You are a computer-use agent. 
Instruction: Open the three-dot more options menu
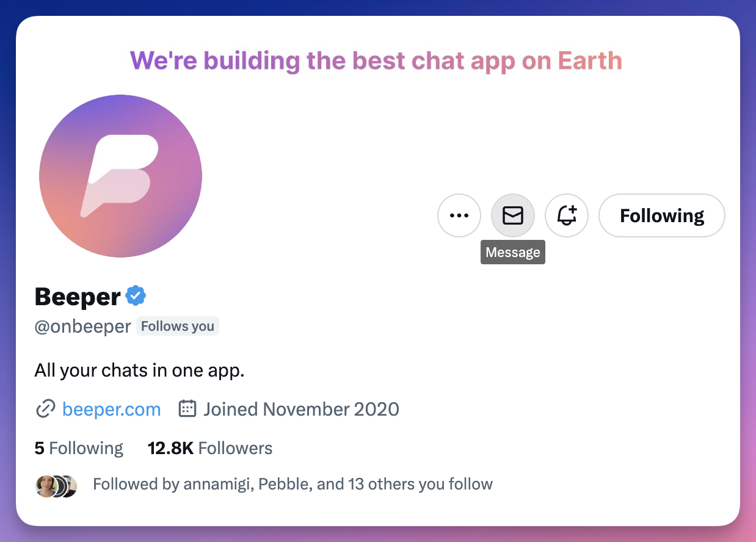(459, 215)
